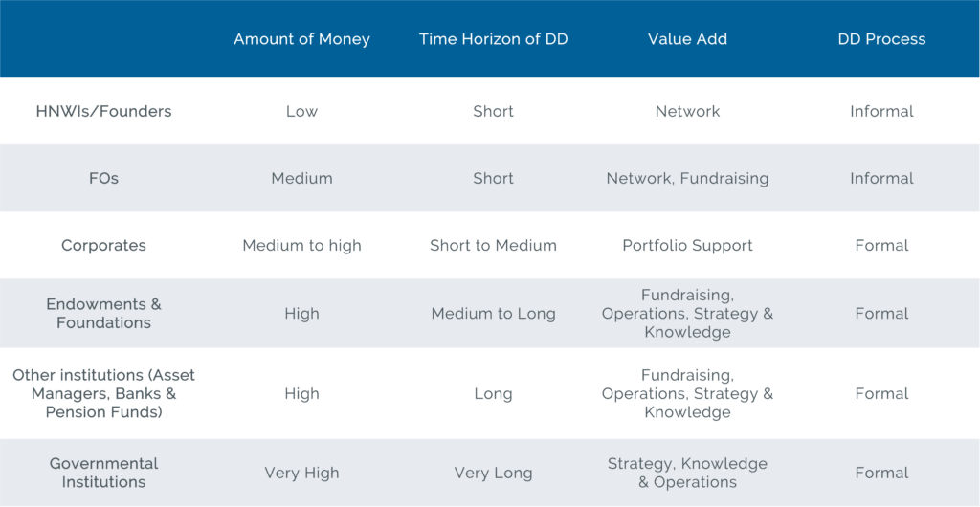Click the 'Medium to Long' cell
Viewport: 980px width, 507px height.
point(493,313)
